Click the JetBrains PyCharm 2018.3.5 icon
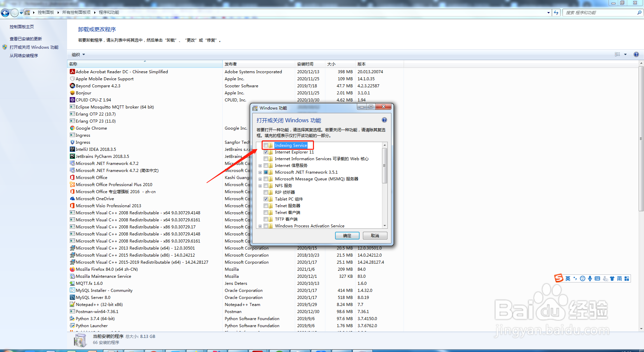Image resolution: width=644 pixels, height=352 pixels. [72, 156]
